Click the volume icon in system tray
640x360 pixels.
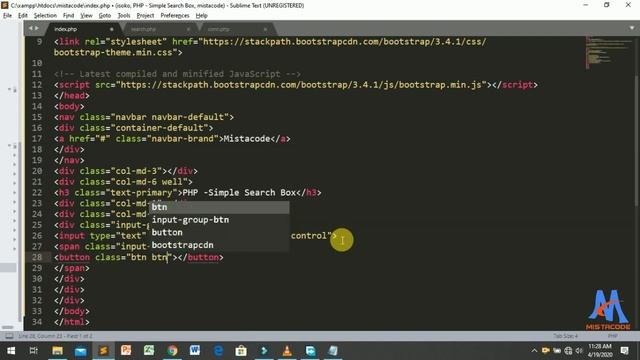pyautogui.click(x=579, y=351)
